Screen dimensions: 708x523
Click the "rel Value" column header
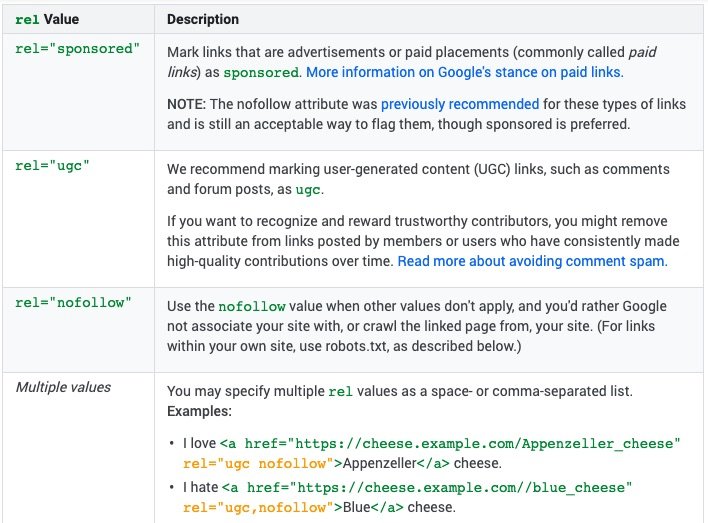[49, 19]
